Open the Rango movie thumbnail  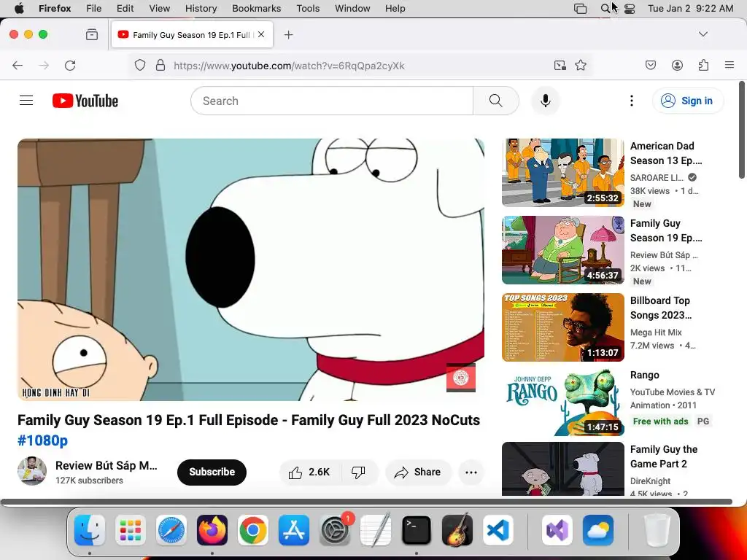pyautogui.click(x=563, y=401)
